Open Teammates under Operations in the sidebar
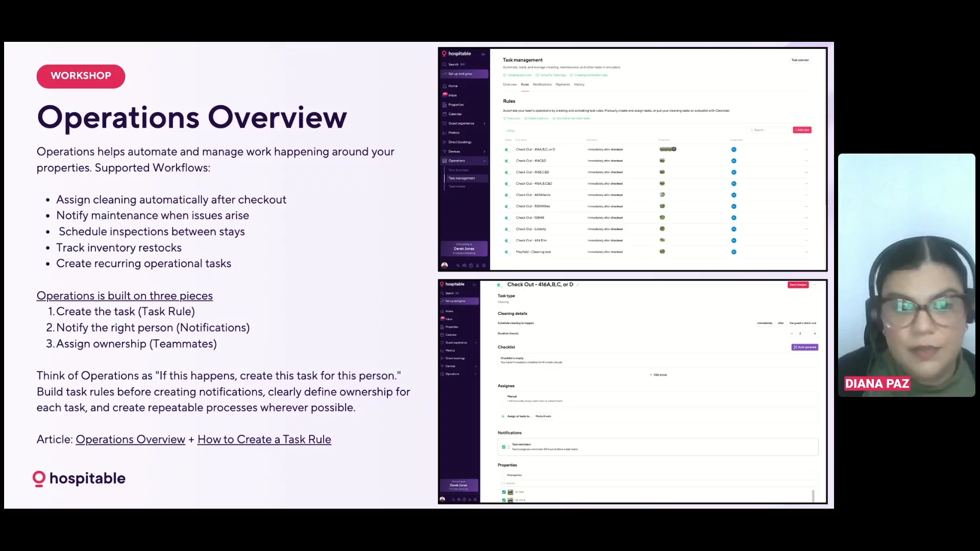The height and width of the screenshot is (551, 980). tap(457, 187)
